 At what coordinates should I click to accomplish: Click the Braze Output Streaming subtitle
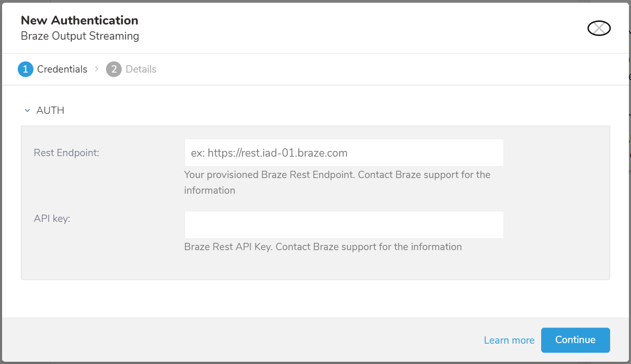point(80,37)
